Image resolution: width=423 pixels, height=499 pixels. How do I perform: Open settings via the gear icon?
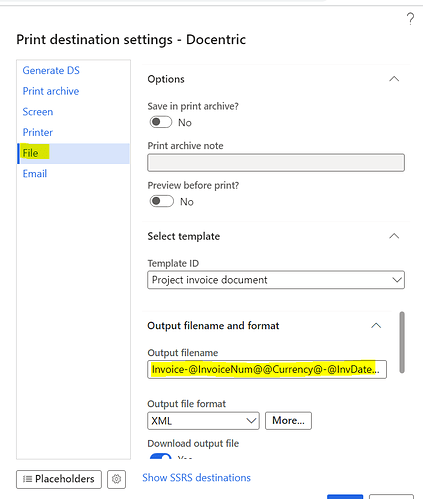pos(116,479)
